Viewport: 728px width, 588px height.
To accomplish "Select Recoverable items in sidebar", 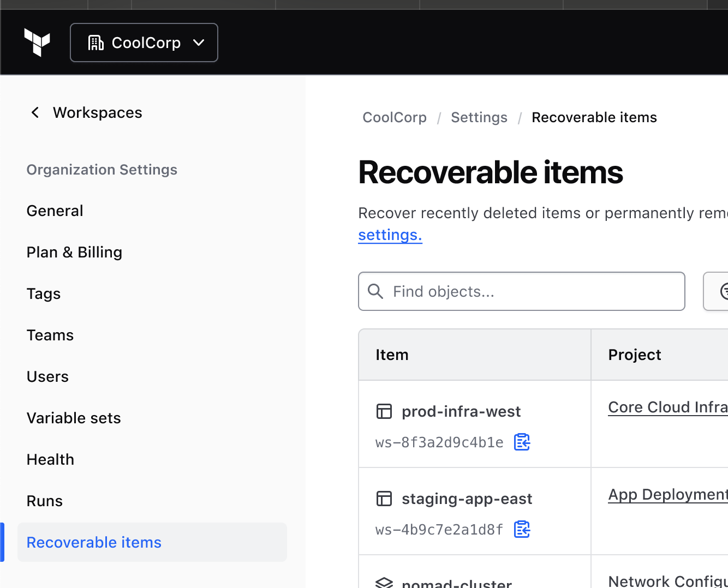I will pyautogui.click(x=94, y=543).
